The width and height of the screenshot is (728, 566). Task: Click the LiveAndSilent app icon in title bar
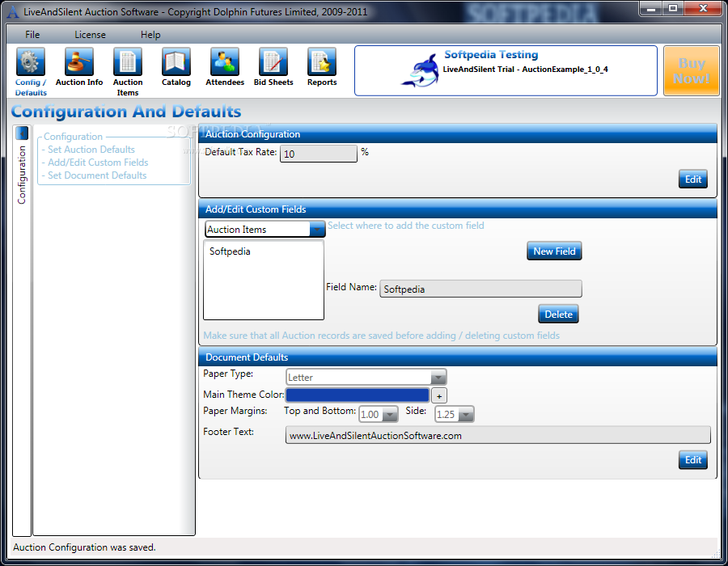point(13,11)
